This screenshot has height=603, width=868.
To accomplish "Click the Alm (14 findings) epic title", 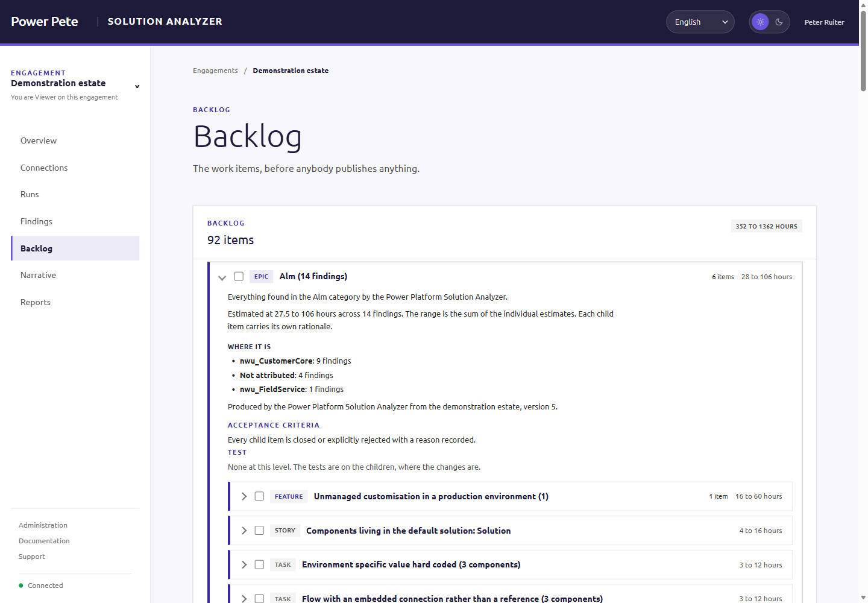I will 313,276.
